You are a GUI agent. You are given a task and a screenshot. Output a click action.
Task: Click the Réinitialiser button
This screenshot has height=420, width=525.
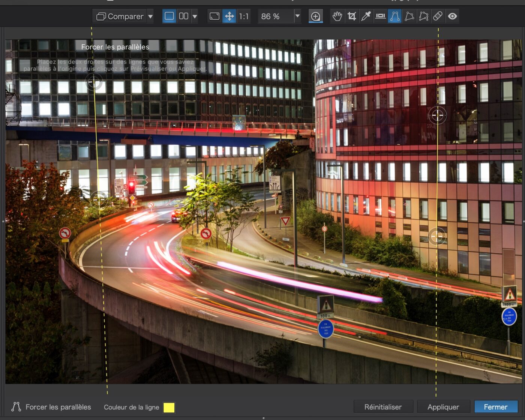coord(383,407)
